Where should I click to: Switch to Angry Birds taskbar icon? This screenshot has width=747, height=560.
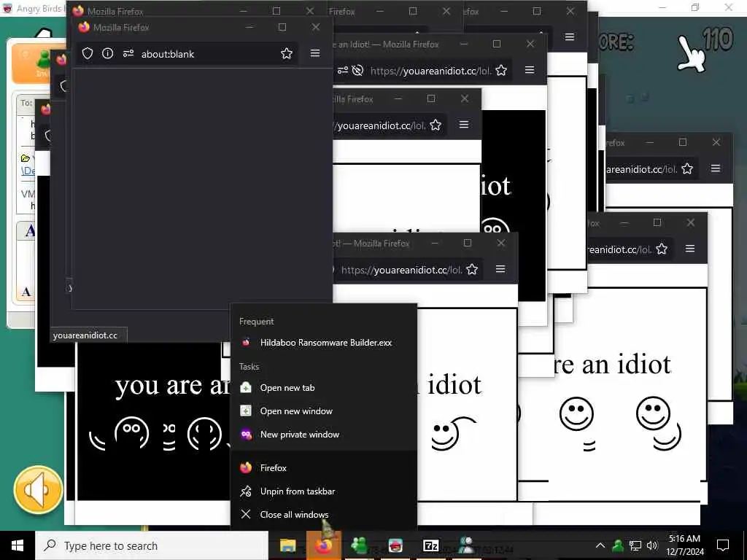point(395,545)
